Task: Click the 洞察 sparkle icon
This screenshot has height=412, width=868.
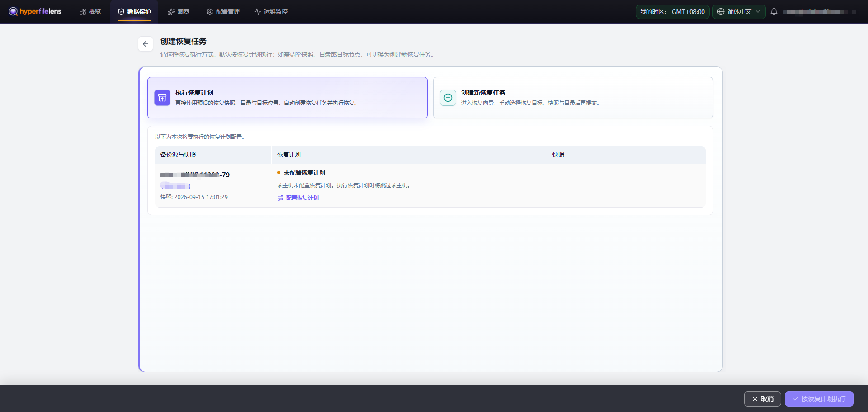Action: click(171, 12)
